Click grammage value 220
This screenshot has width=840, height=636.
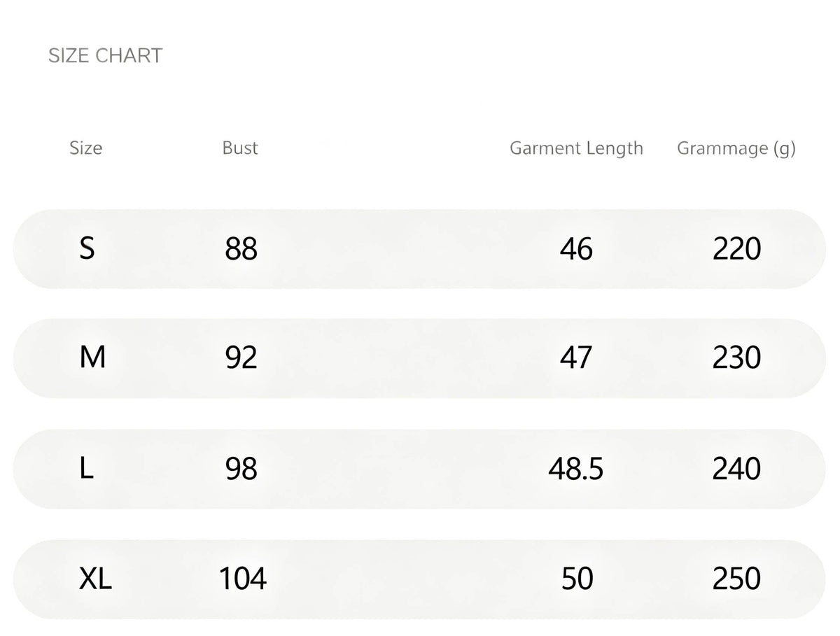point(737,249)
